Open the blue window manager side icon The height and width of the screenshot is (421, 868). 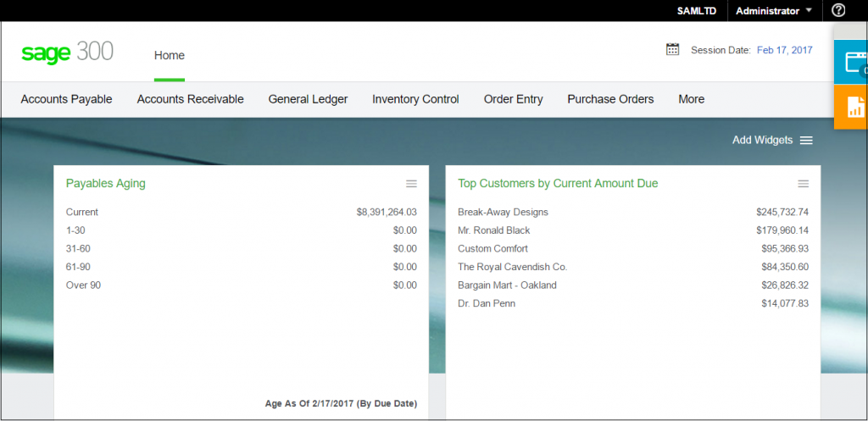[x=851, y=62]
